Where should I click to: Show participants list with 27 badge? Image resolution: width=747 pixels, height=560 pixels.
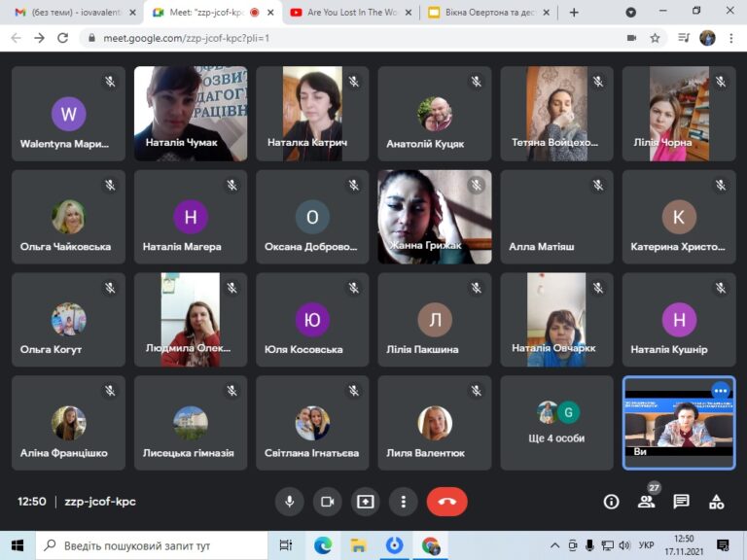647,502
